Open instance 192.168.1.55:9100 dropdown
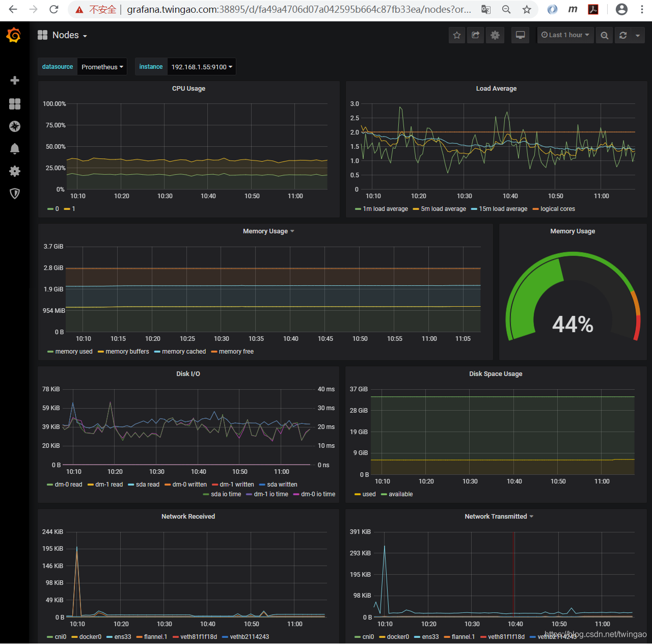 (x=202, y=67)
